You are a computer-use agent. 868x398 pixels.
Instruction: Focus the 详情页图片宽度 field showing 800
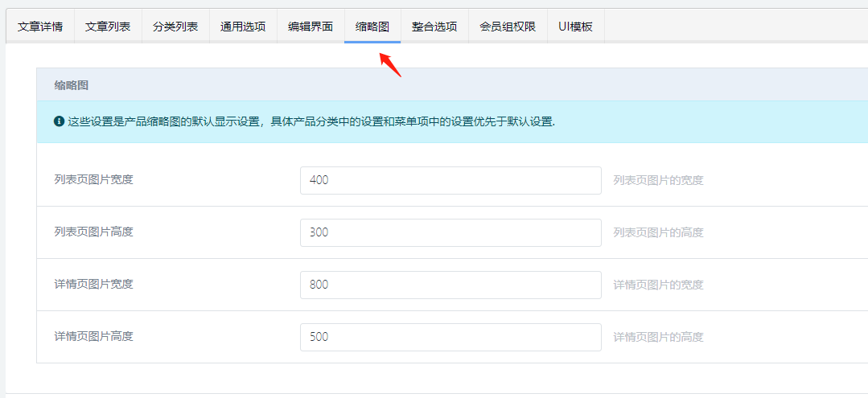point(450,285)
